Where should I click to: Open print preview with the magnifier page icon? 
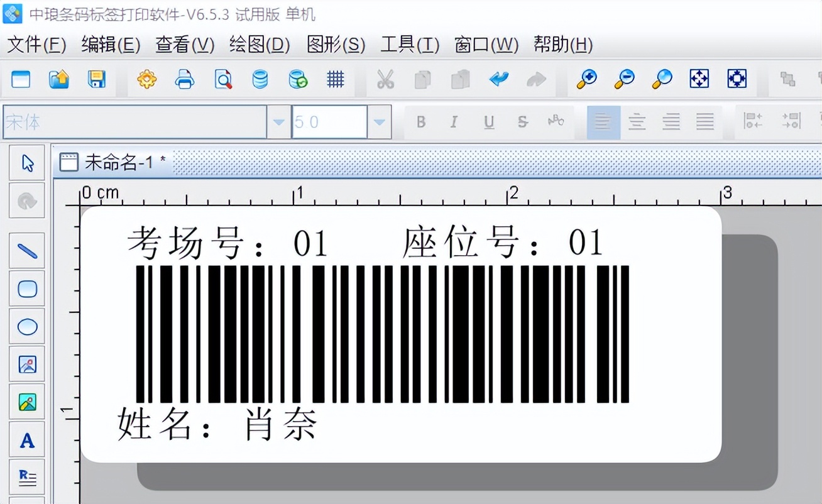pyautogui.click(x=222, y=79)
